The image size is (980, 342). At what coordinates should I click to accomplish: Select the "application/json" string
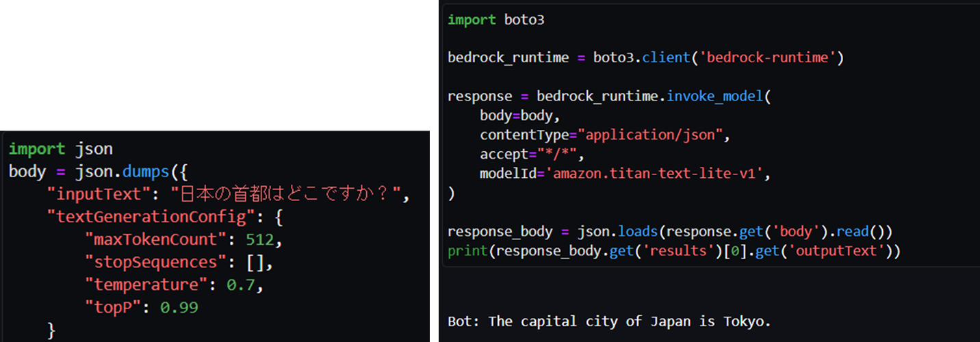649,135
